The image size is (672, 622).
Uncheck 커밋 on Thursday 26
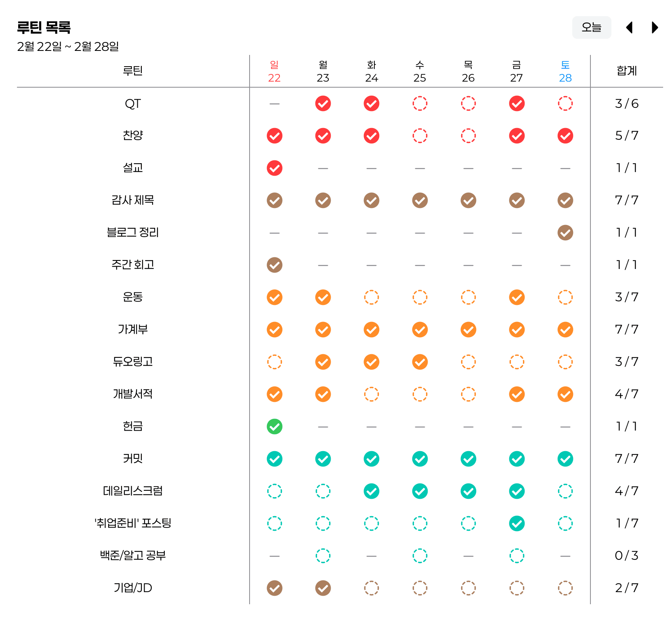pos(468,459)
